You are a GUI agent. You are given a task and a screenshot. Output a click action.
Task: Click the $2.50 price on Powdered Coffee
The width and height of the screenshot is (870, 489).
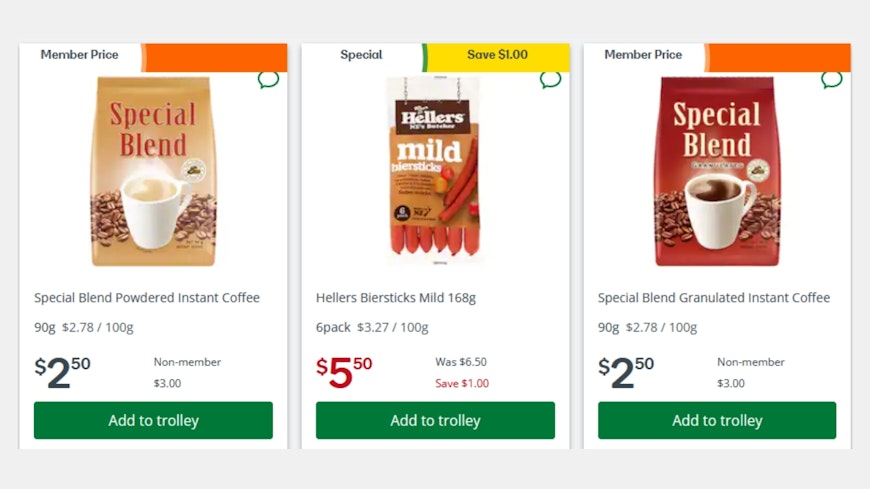coord(62,372)
